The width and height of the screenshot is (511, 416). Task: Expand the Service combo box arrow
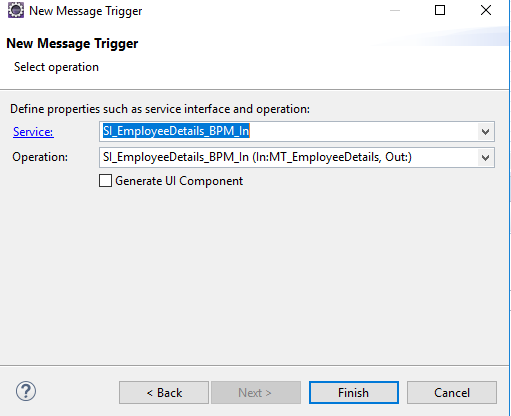click(485, 132)
